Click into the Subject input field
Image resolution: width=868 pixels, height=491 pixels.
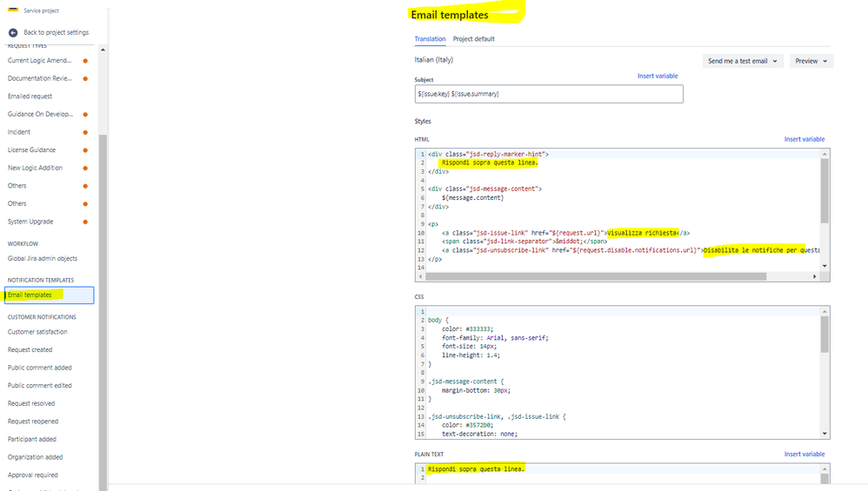click(549, 94)
